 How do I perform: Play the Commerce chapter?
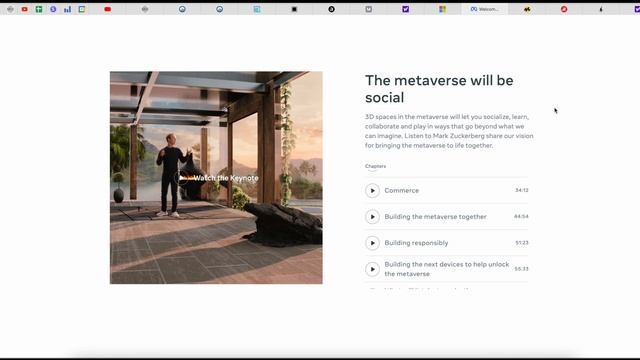372,191
